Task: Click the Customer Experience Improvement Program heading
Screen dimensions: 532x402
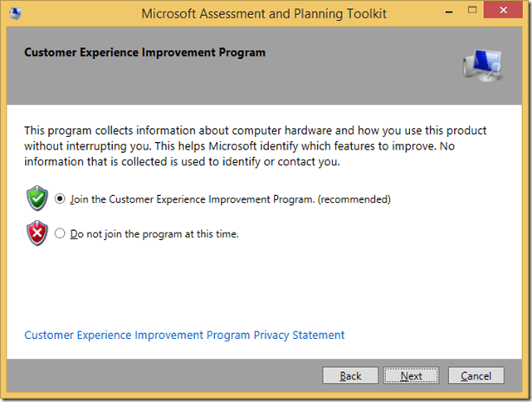Action: [x=145, y=52]
